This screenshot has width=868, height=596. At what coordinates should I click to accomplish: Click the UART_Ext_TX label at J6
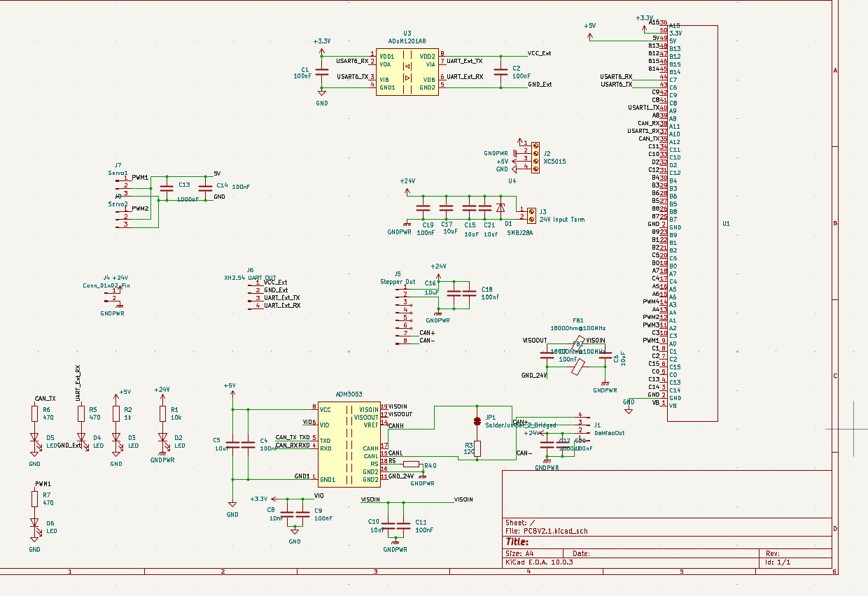[x=282, y=298]
